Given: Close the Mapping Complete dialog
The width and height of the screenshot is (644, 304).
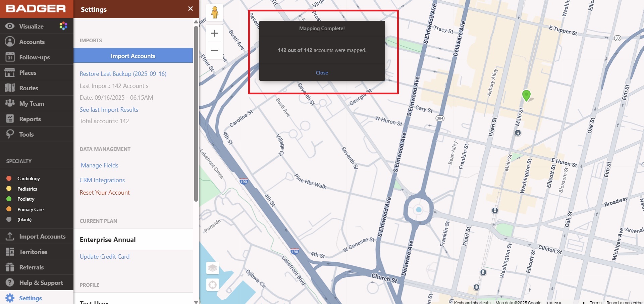Looking at the screenshot, I should (x=322, y=73).
